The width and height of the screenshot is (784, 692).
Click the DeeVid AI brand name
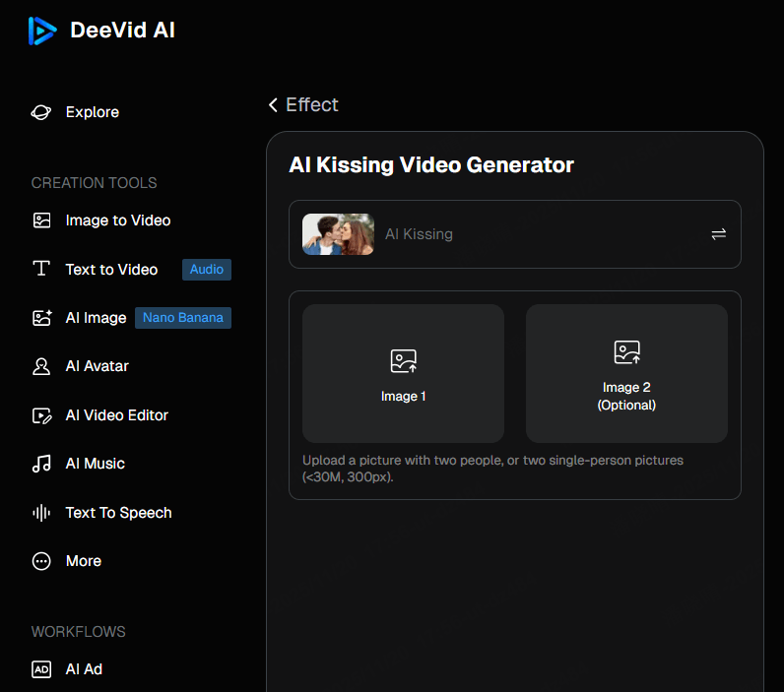[x=122, y=31]
